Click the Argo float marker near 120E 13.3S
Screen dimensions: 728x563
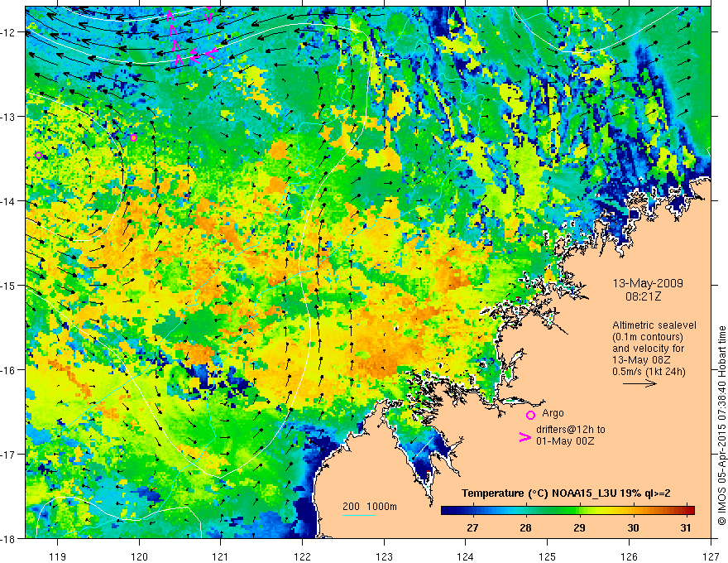tap(134, 137)
